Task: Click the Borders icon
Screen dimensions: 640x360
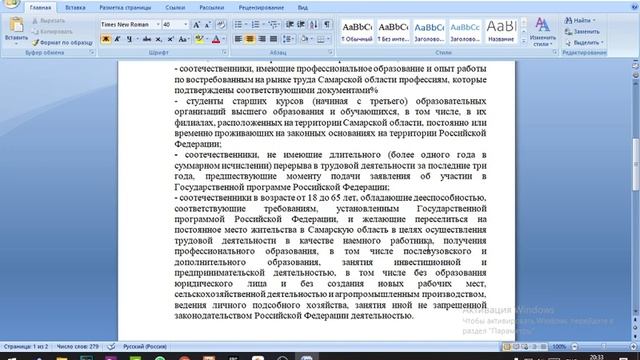Action: click(321, 39)
